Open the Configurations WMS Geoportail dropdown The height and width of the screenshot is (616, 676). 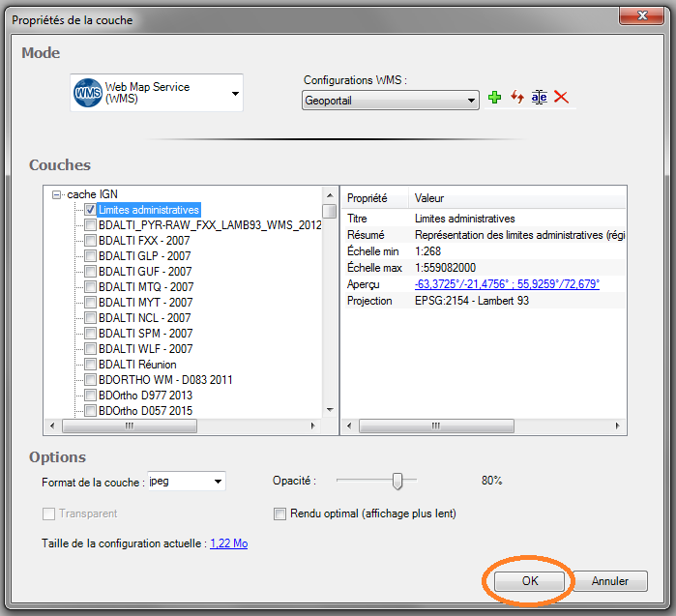[471, 100]
